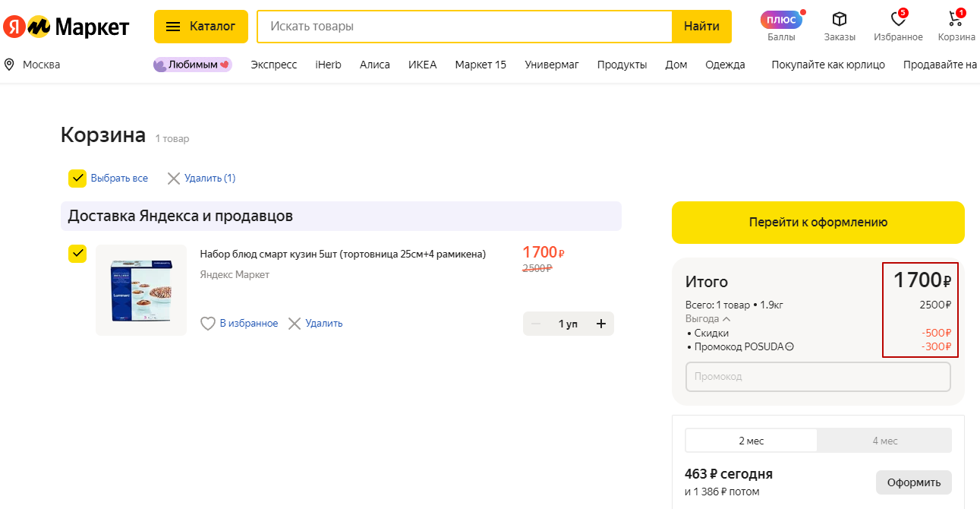Click the Промокод input field
The width and height of the screenshot is (980, 509).
pos(818,377)
